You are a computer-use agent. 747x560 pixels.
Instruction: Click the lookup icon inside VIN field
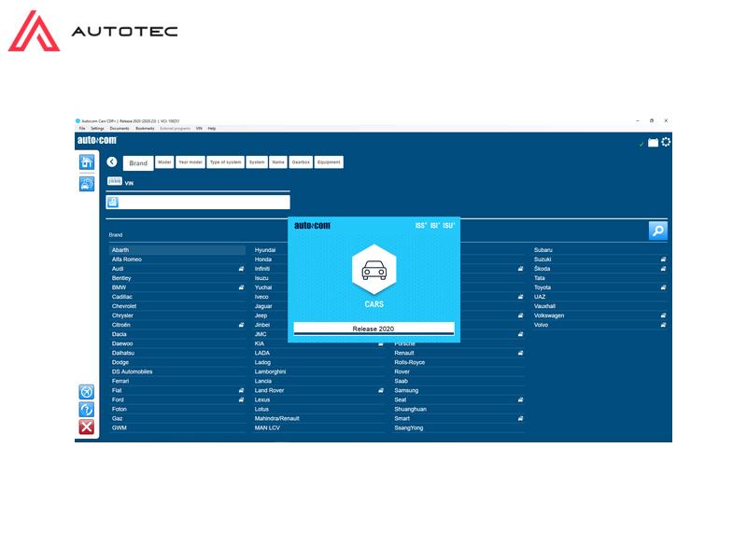pyautogui.click(x=113, y=203)
